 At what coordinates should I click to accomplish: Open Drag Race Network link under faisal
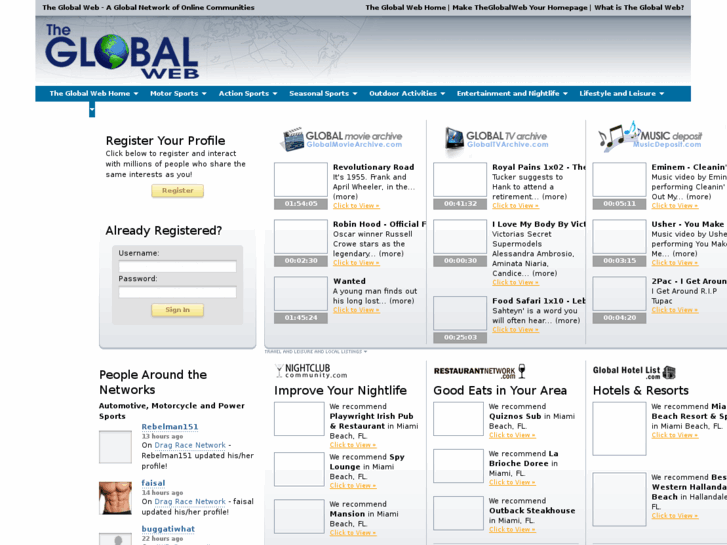[x=190, y=501]
